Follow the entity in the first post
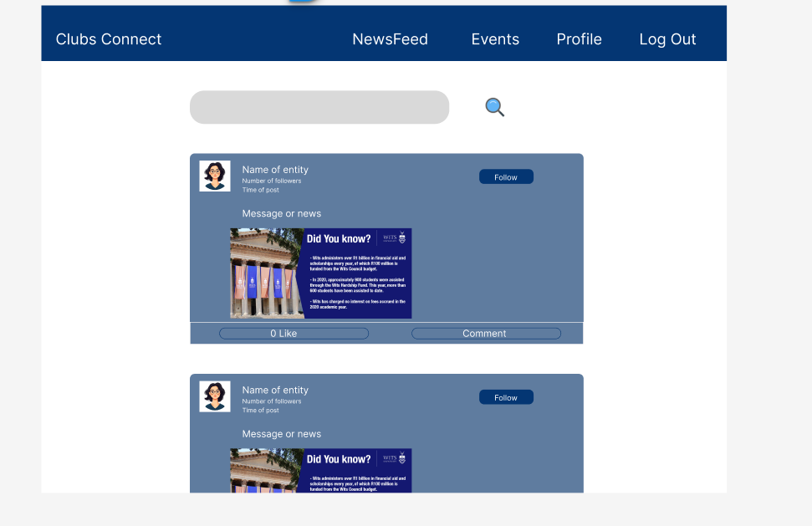Screen dimensions: 812x526 point(506,177)
